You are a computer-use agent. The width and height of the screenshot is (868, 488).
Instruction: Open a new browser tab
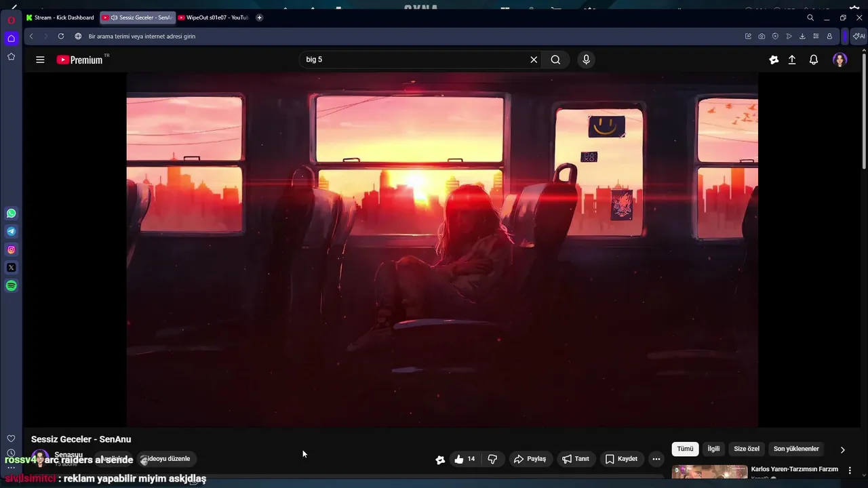259,18
